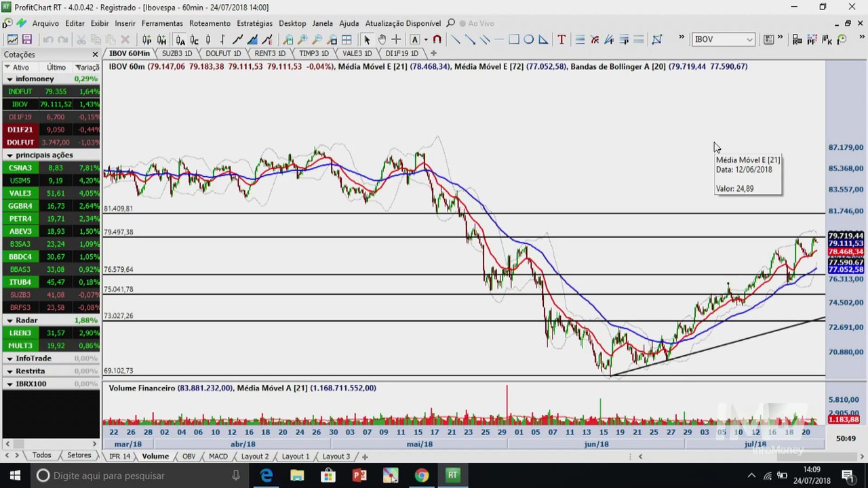Open Microsoft Edge from the taskbar
Viewport: 868px width, 488px height.
coord(266,476)
